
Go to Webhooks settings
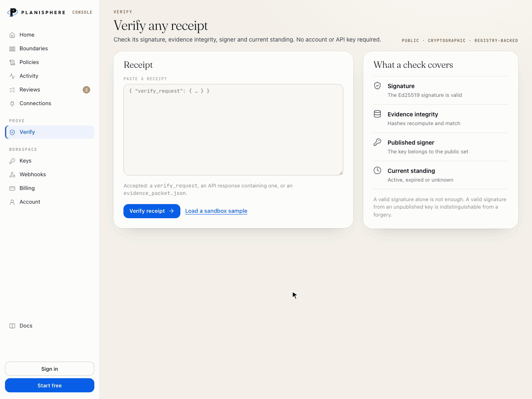[49, 175]
